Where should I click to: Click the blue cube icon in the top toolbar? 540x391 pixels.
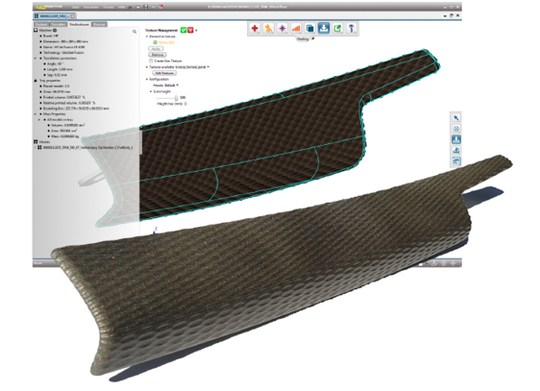tap(310, 28)
